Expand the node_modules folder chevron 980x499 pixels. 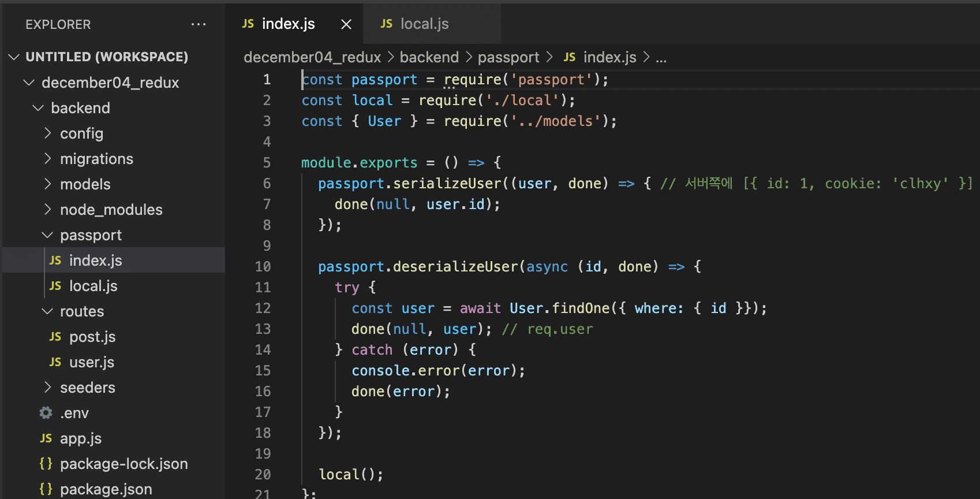[47, 210]
